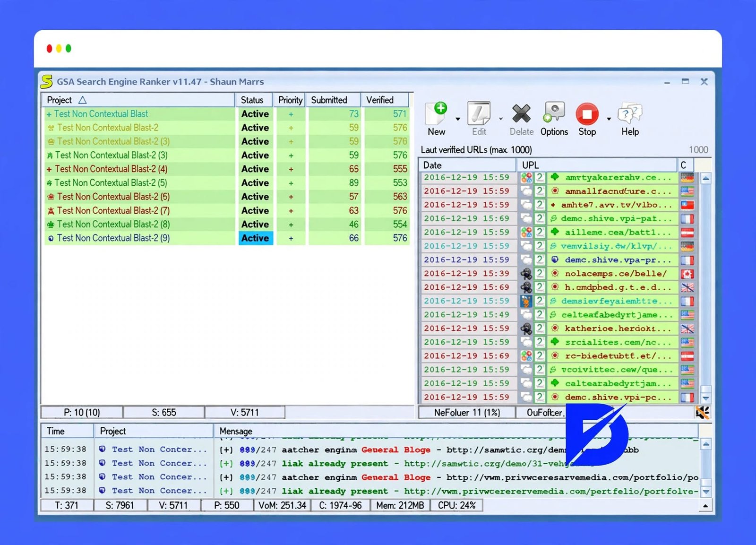Click highlighted Active status of Blast-2 (9)
This screenshot has width=756, height=545.
click(255, 238)
